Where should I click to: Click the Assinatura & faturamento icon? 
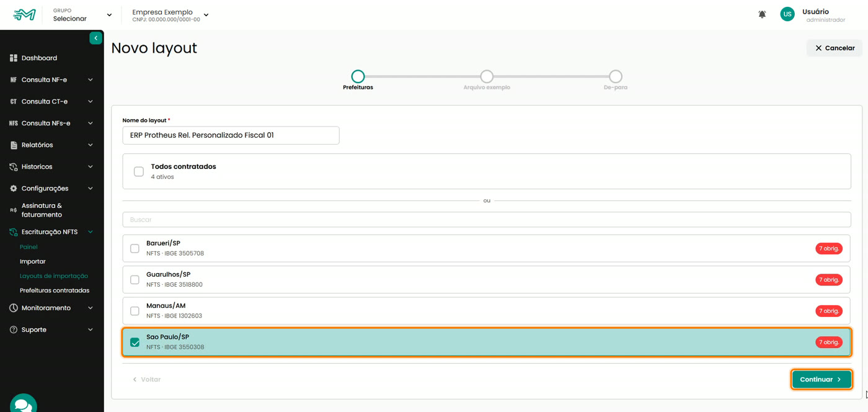point(13,210)
